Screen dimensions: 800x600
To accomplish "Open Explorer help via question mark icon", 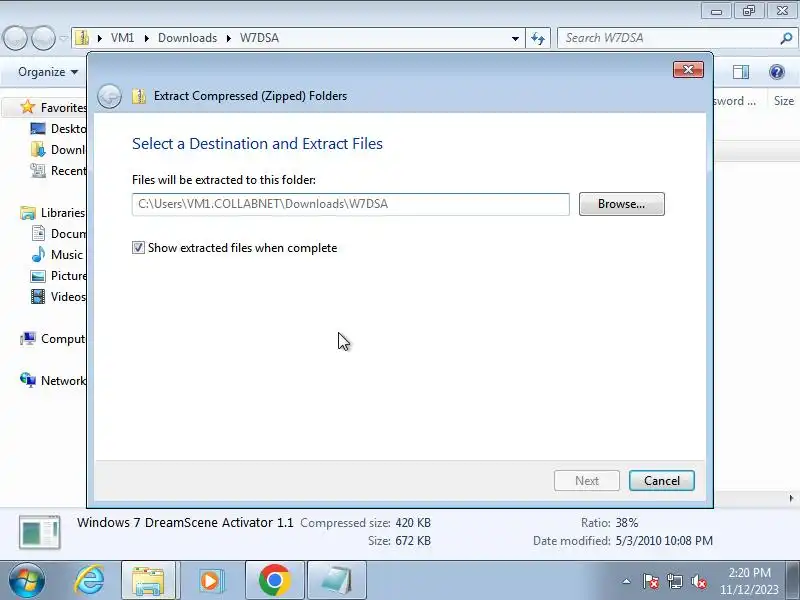I will (x=777, y=72).
